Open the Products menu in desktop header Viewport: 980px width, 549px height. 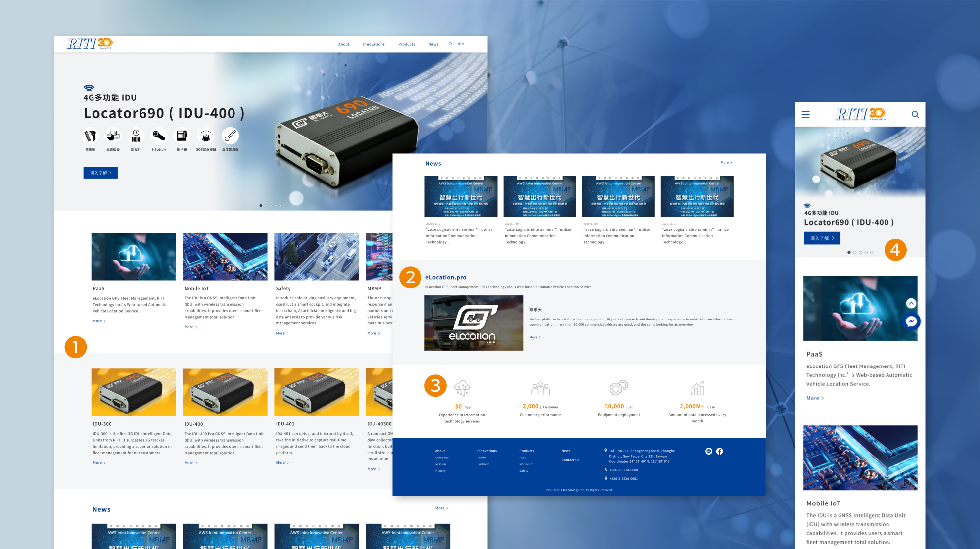click(x=406, y=44)
